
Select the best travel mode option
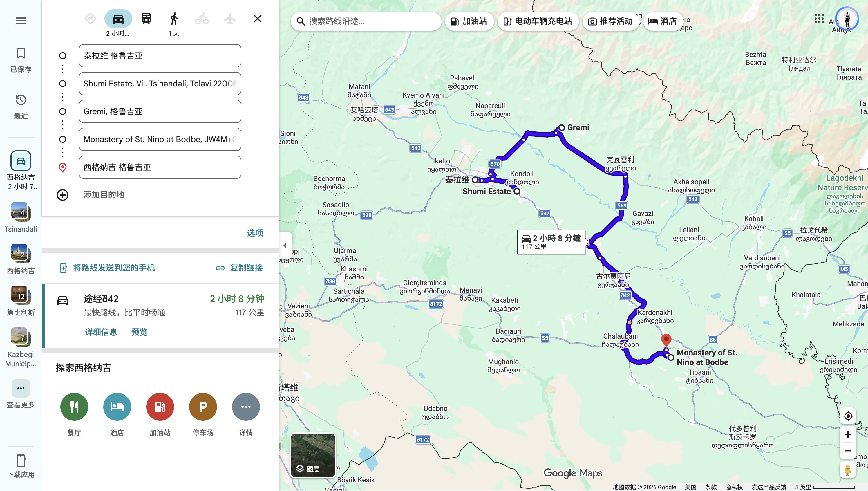[90, 19]
